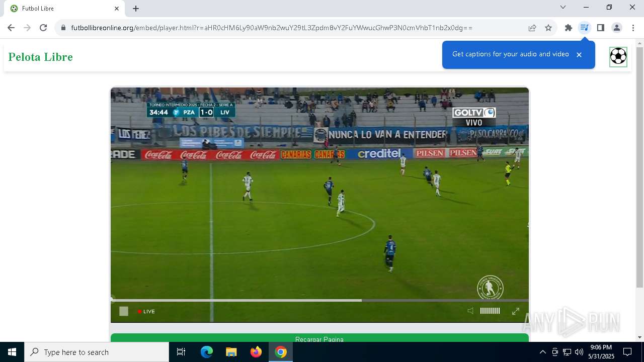Image resolution: width=644 pixels, height=362 pixels.
Task: Open network settings in tray
Action: click(x=567, y=352)
